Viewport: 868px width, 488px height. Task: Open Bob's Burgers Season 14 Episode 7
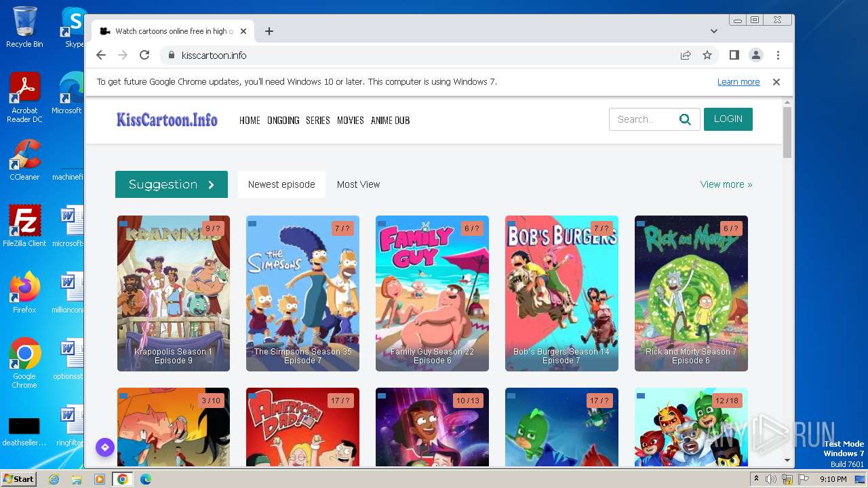561,293
